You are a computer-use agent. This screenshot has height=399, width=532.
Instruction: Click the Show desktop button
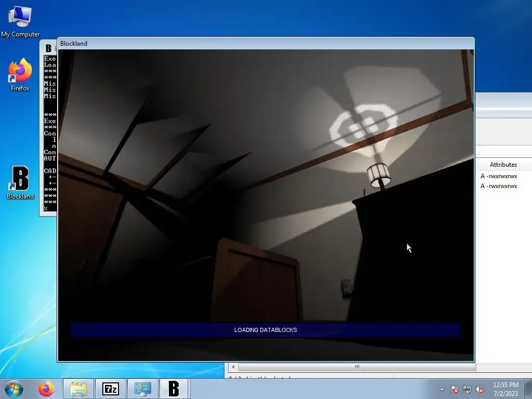pyautogui.click(x=528, y=389)
